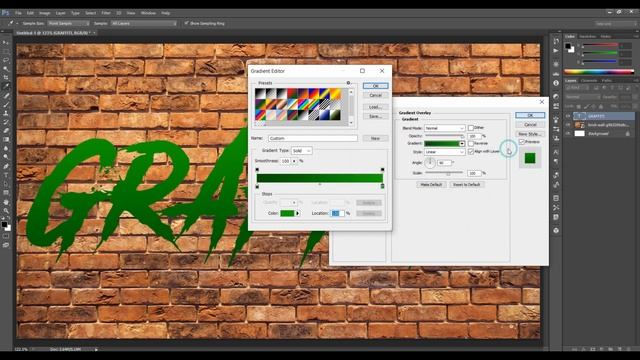This screenshot has height=360, width=640.
Task: Toggle Quick Mask mode icon
Action: coord(6,236)
